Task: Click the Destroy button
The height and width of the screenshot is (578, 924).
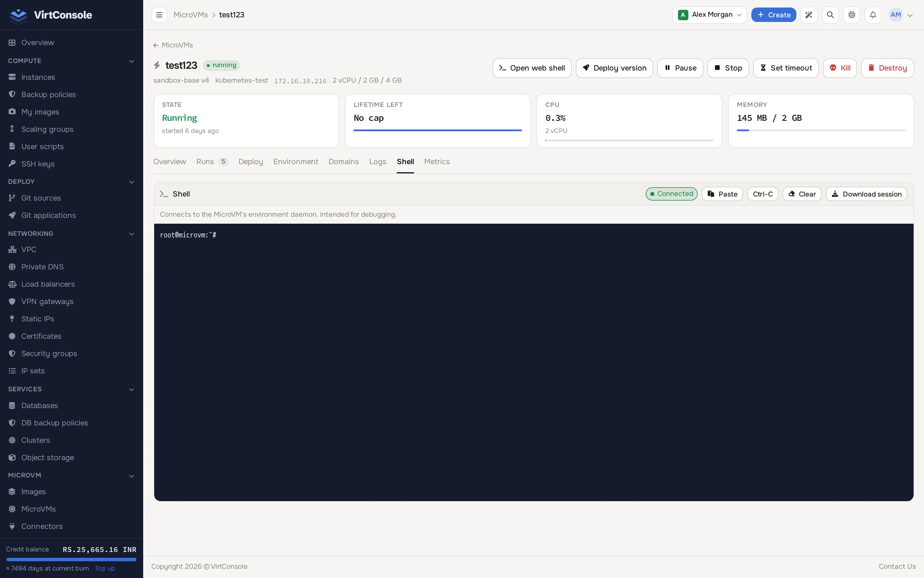Action: 887,68
